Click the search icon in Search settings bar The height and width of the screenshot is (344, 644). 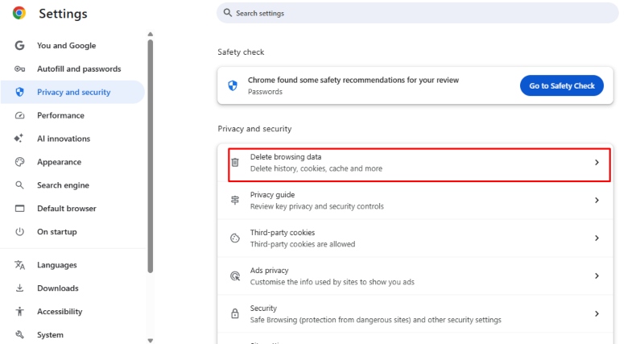(228, 13)
